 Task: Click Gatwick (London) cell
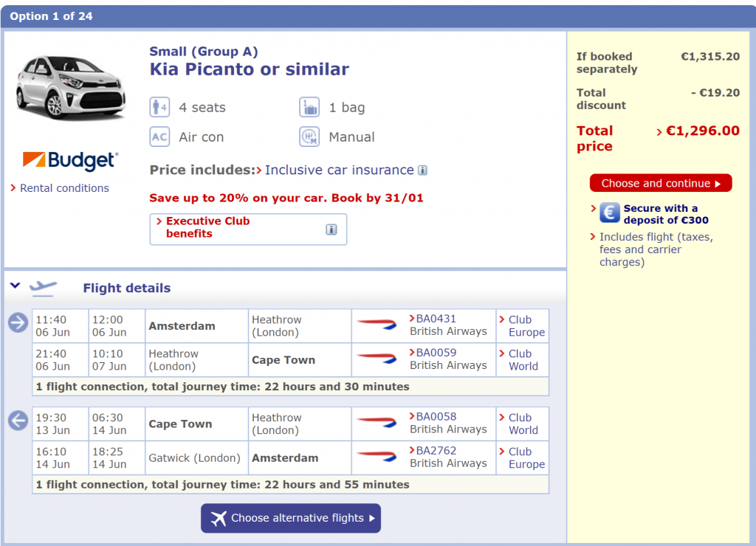point(196,457)
